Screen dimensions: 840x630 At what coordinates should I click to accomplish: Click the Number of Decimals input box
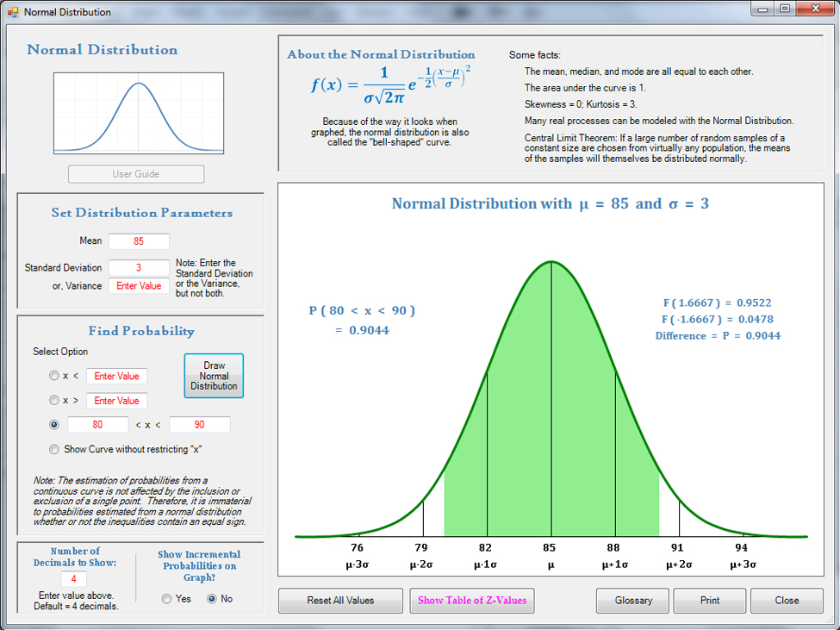tap(74, 579)
